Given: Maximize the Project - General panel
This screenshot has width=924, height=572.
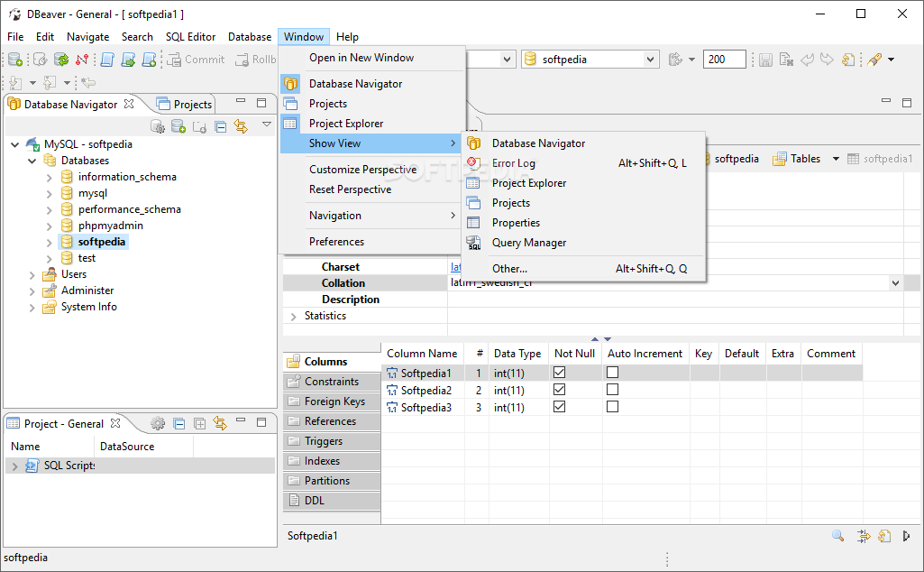Looking at the screenshot, I should click(x=261, y=422).
